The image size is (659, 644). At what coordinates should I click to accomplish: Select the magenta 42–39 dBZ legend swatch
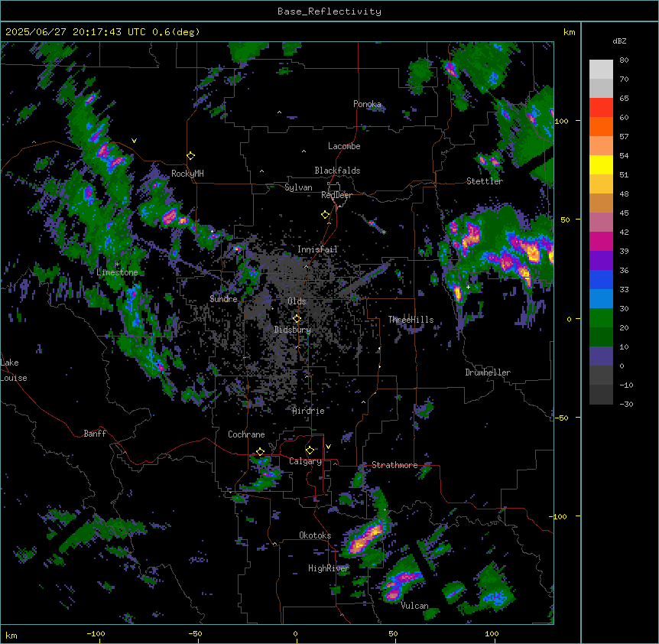coord(601,241)
